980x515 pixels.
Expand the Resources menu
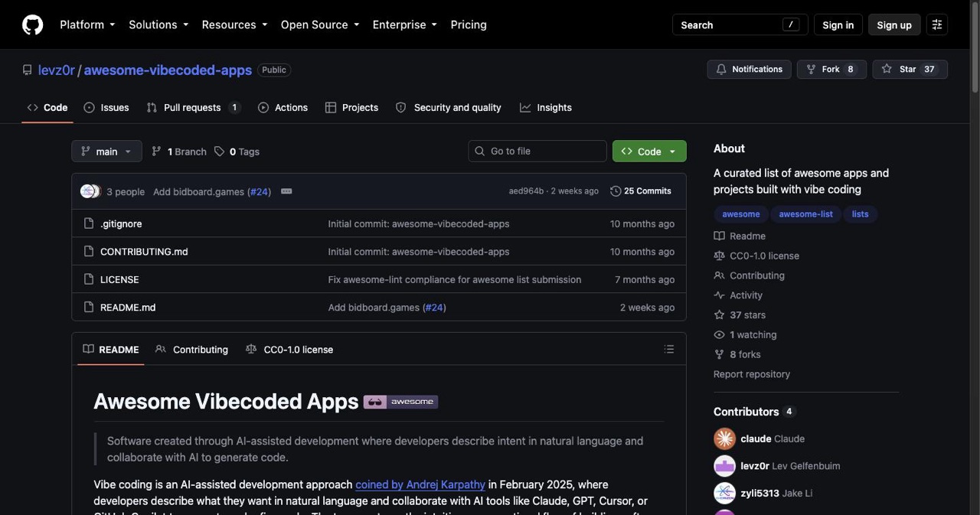pos(234,24)
